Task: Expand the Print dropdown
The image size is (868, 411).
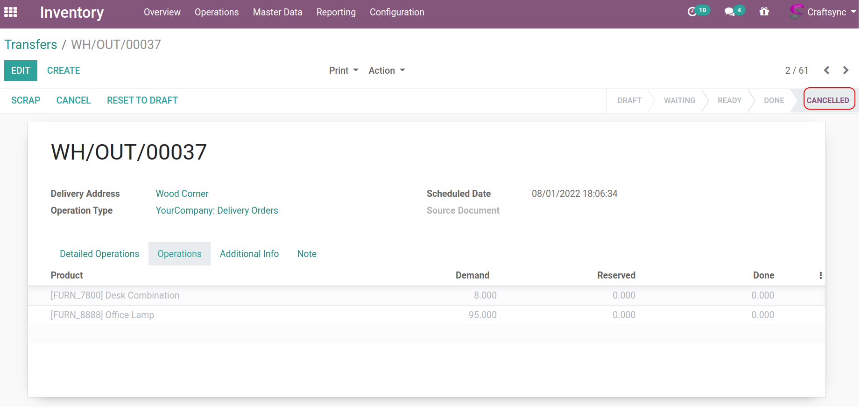Action: tap(343, 70)
